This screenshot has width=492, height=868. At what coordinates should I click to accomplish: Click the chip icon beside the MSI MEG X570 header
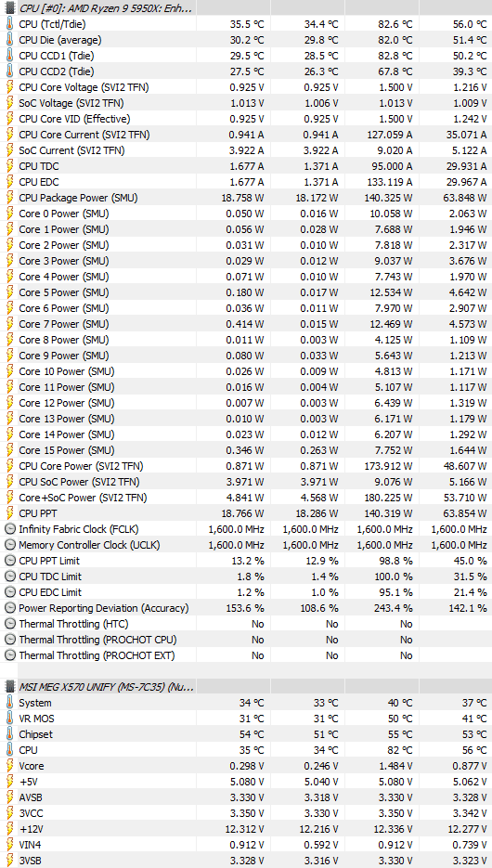9,687
